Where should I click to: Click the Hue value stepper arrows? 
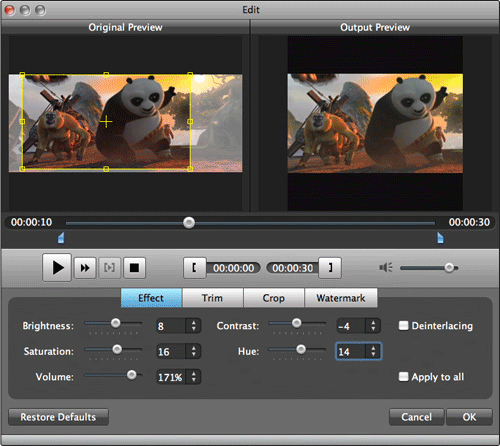[373, 351]
